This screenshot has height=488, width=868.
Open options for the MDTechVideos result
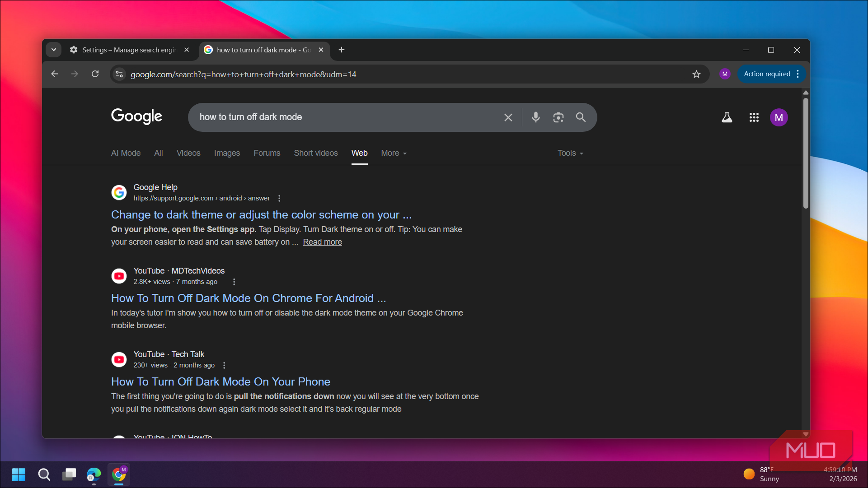(x=234, y=282)
